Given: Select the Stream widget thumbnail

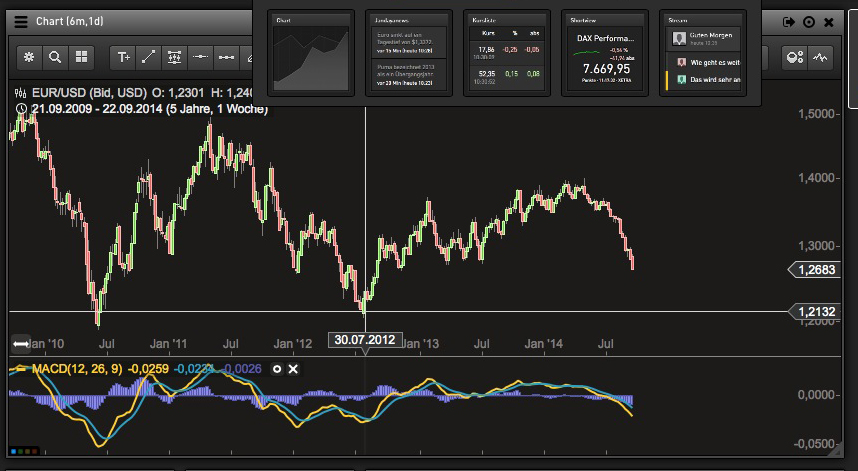Looking at the screenshot, I should pos(703,53).
